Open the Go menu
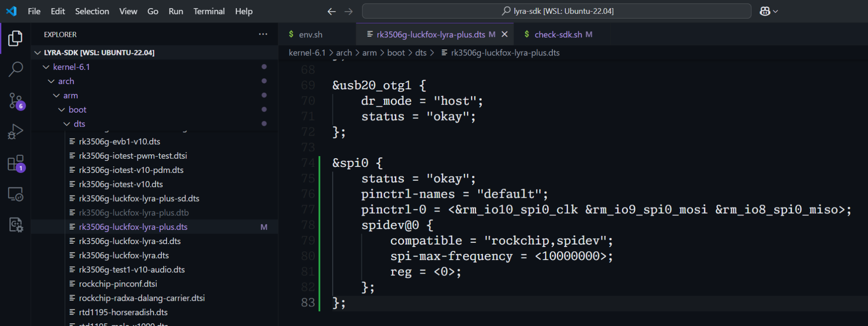The image size is (868, 326). tap(153, 11)
